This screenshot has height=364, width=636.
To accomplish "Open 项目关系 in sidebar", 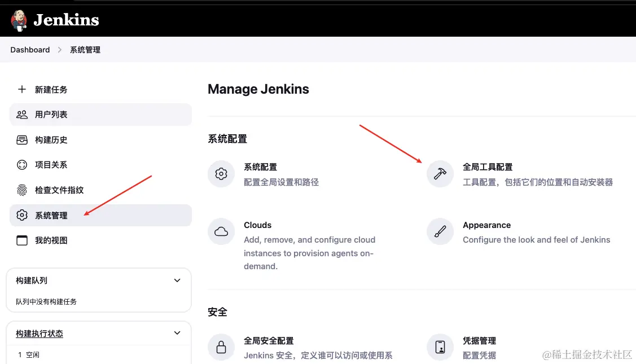I will click(51, 165).
